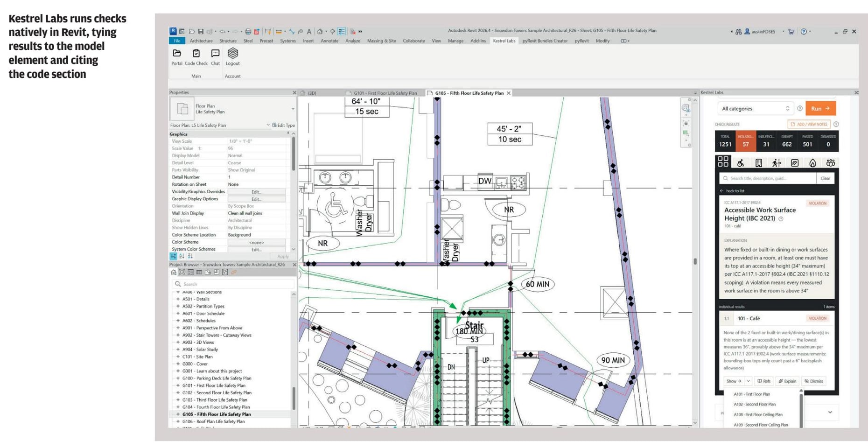Viewport: 868px width, 448px height.
Task: Click the Add / View Notes button
Action: click(809, 124)
